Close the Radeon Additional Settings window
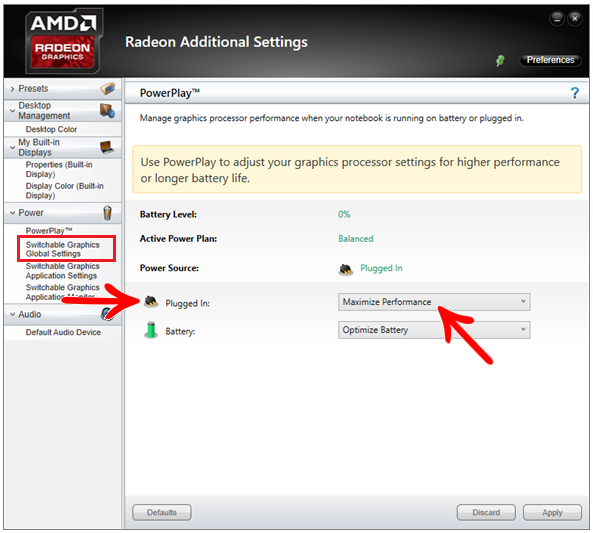The width and height of the screenshot is (593, 533). [x=575, y=18]
